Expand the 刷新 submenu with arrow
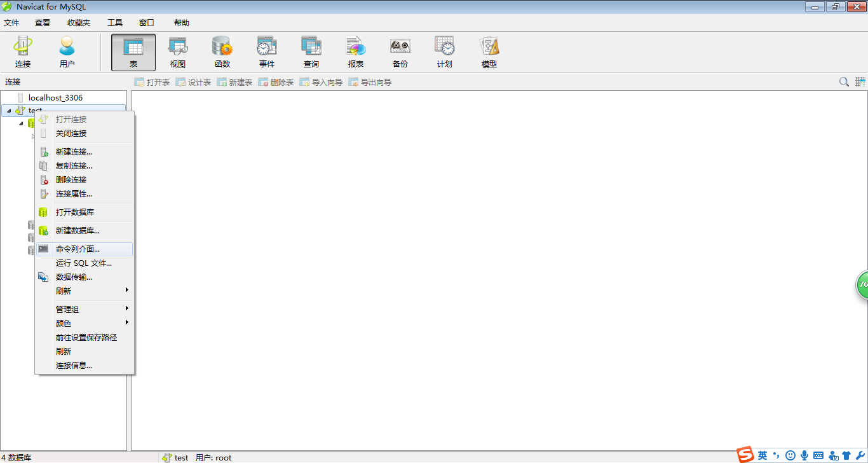868x463 pixels. coord(85,291)
